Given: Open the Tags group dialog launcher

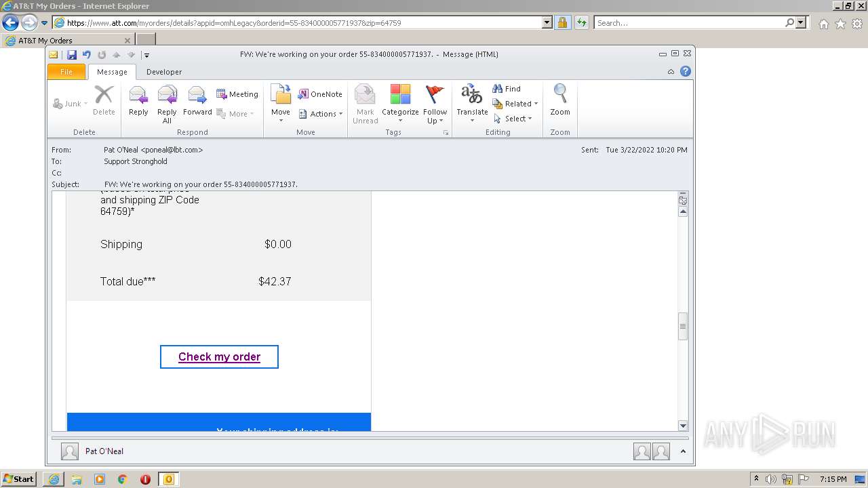Looking at the screenshot, I should pos(446,133).
